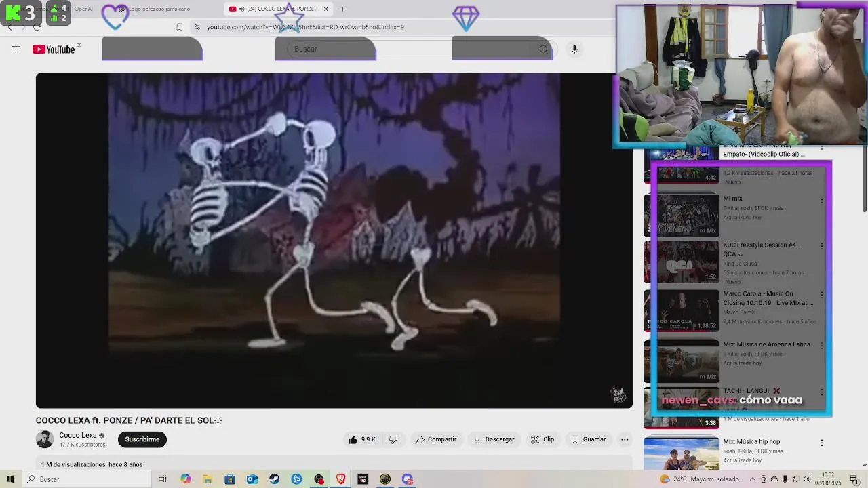Switch to the Logo perezoso jamaicano tab
868x488 pixels.
(x=159, y=9)
